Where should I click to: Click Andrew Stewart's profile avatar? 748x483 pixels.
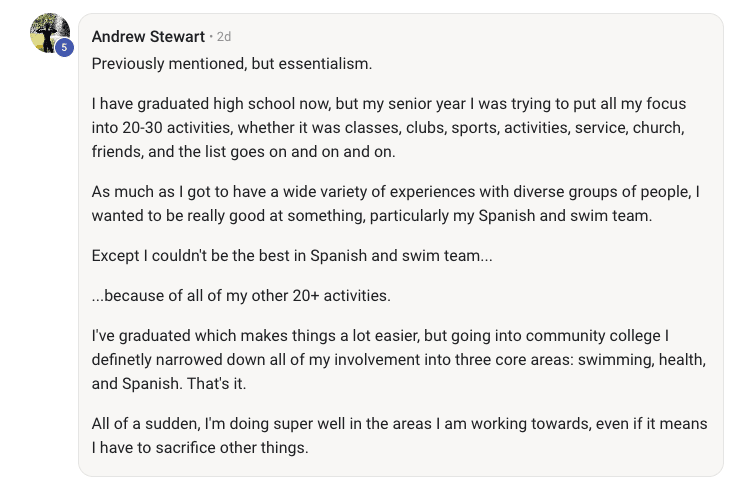[48, 32]
